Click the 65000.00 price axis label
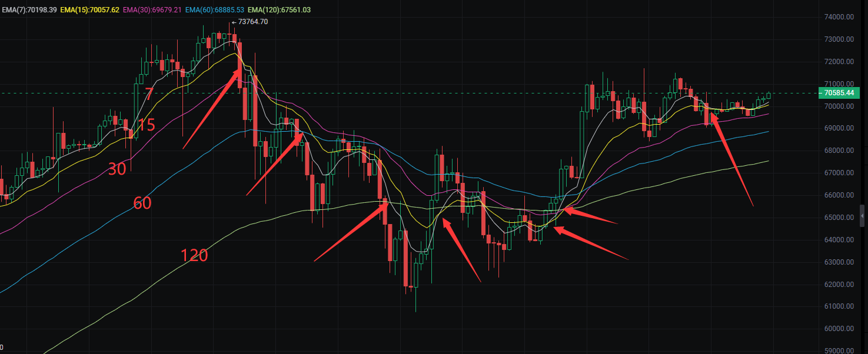 point(839,218)
